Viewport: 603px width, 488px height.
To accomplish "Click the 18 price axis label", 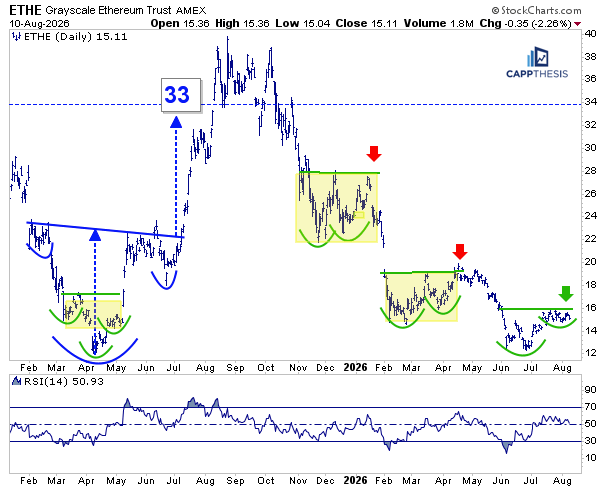I will coord(590,285).
